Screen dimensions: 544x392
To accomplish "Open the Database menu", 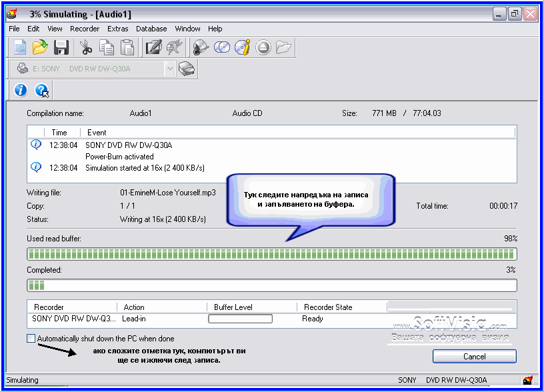I will click(x=151, y=29).
